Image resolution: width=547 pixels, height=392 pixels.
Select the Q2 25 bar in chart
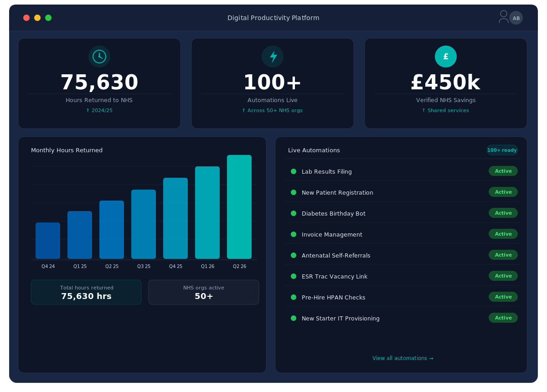112,230
